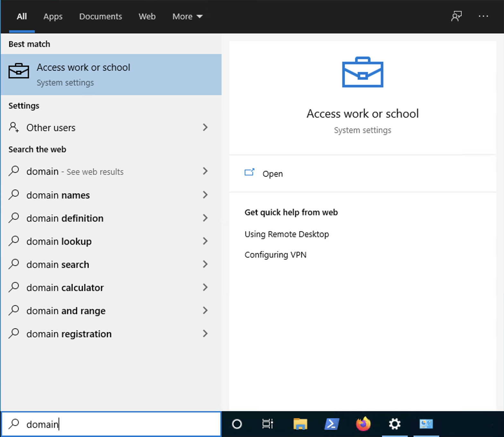This screenshot has height=437, width=504.
Task: Expand the domain names suggestion chevron
Action: [x=205, y=195]
